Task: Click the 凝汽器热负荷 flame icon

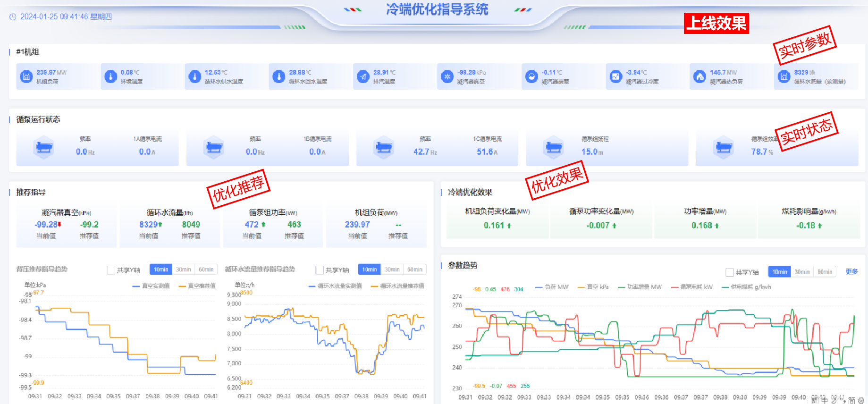Action: point(699,76)
